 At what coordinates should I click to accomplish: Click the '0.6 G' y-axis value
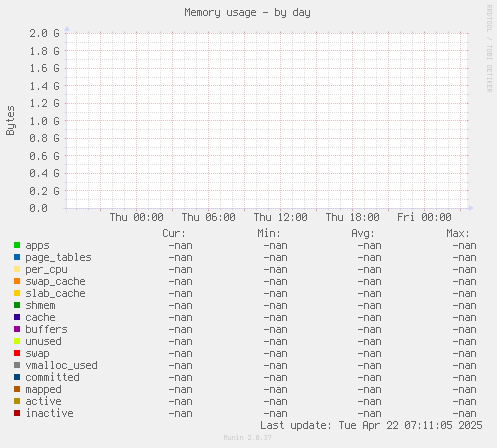click(44, 156)
